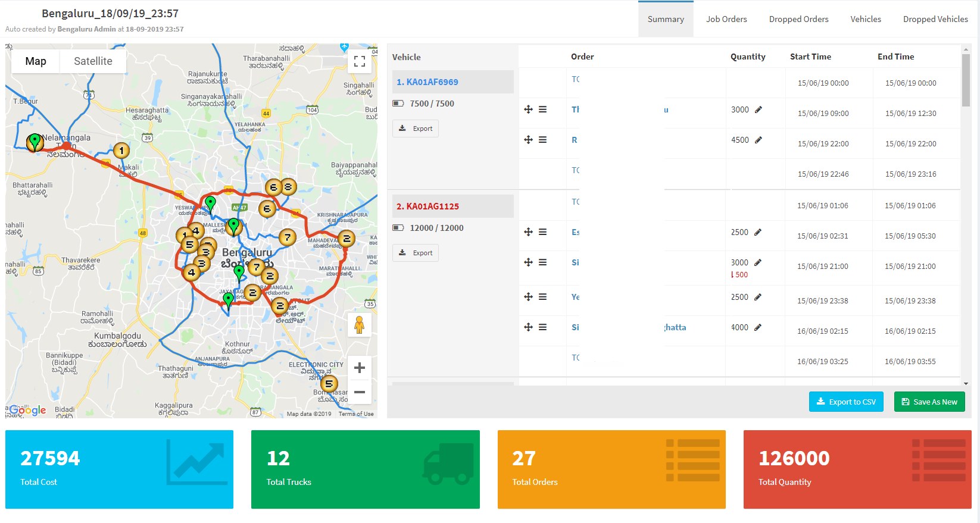Select the Street View pegman icon
This screenshot has height=523, width=980.
pyautogui.click(x=360, y=325)
